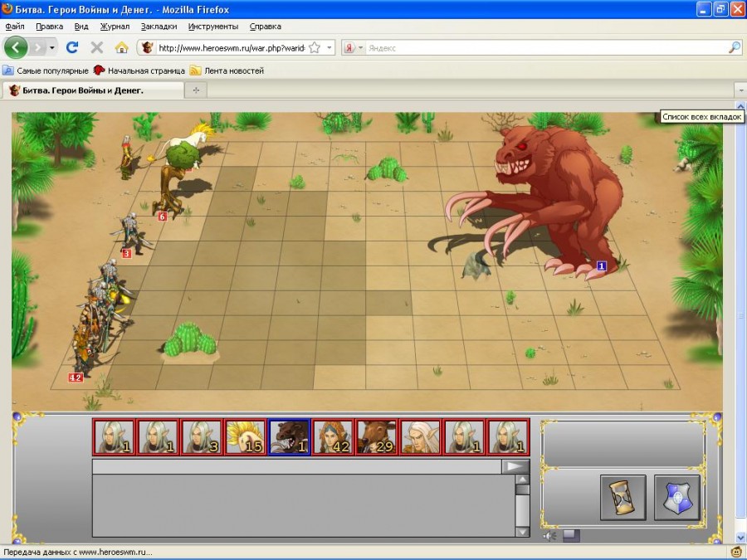Click the Forward navigation arrow
The width and height of the screenshot is (747, 560).
(37, 47)
